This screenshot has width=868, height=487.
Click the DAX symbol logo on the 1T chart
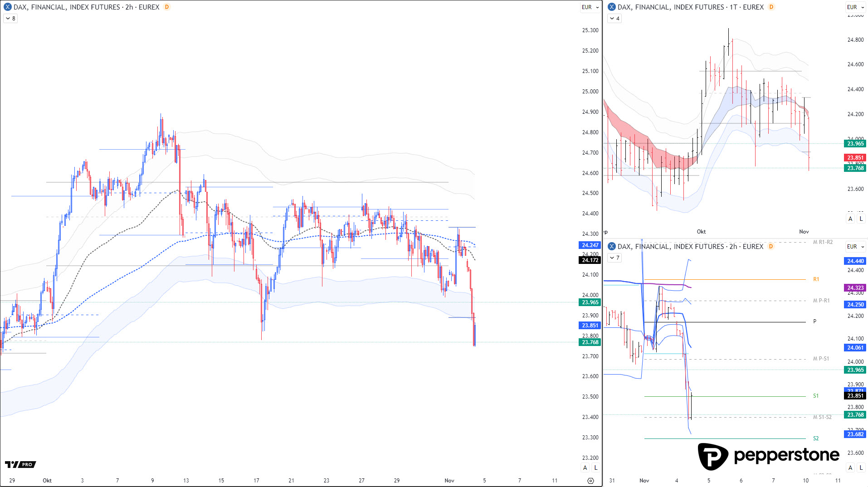(612, 7)
